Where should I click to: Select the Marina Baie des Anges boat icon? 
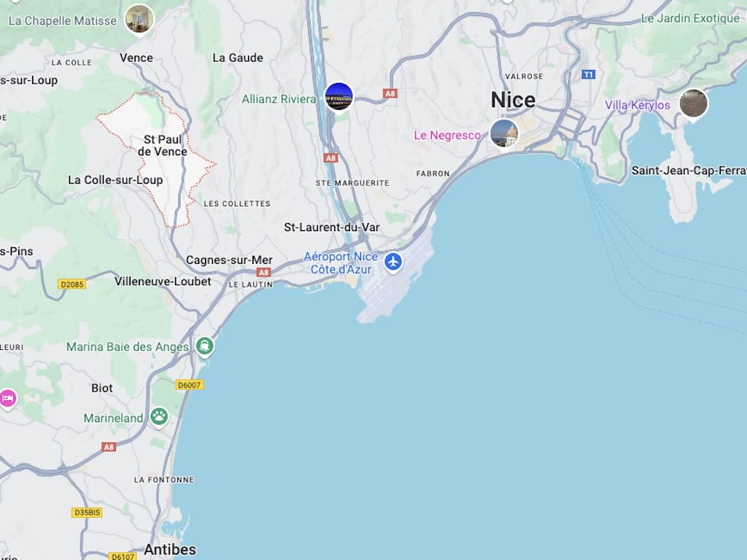205,346
